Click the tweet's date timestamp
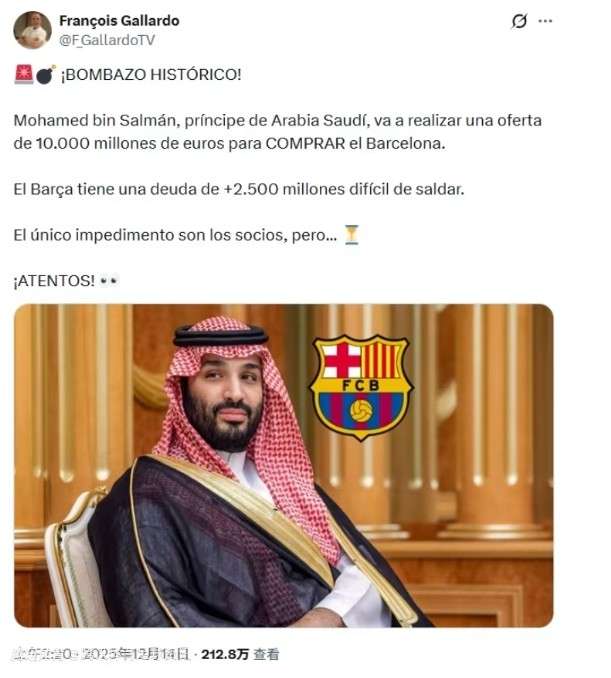The width and height of the screenshot is (611, 678). 101,654
